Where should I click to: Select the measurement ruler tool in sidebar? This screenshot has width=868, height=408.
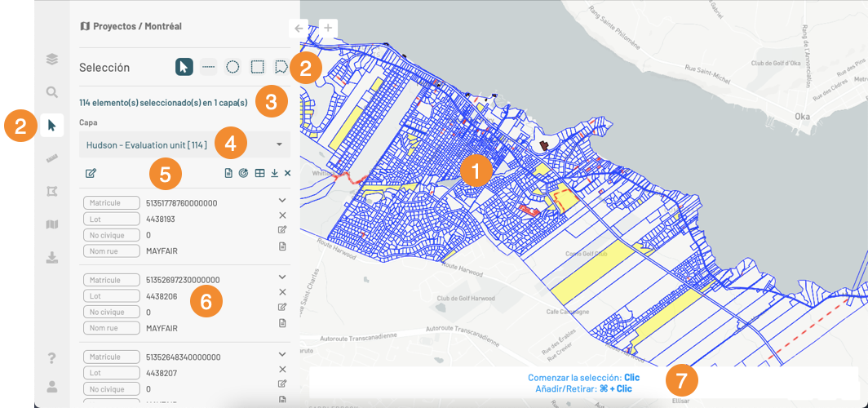tap(52, 158)
